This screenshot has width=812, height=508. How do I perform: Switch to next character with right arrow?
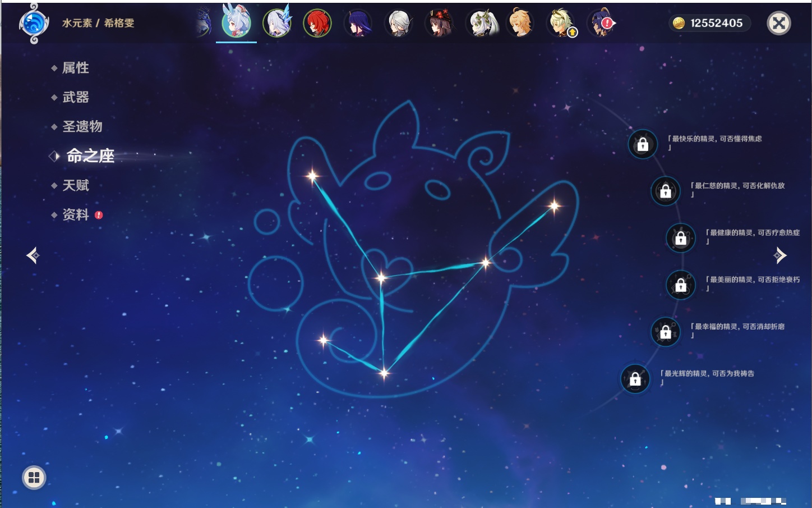[780, 255]
